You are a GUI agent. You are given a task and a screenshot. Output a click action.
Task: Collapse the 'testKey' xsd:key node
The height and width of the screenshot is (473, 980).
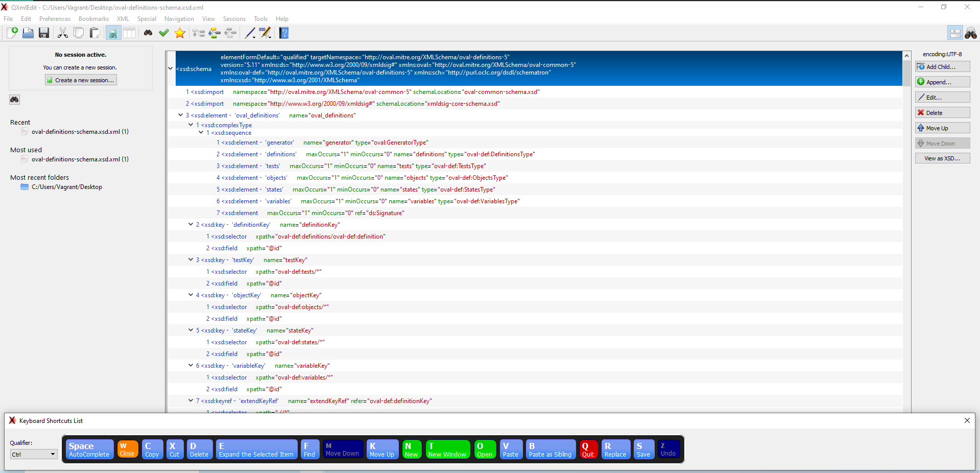[190, 259]
